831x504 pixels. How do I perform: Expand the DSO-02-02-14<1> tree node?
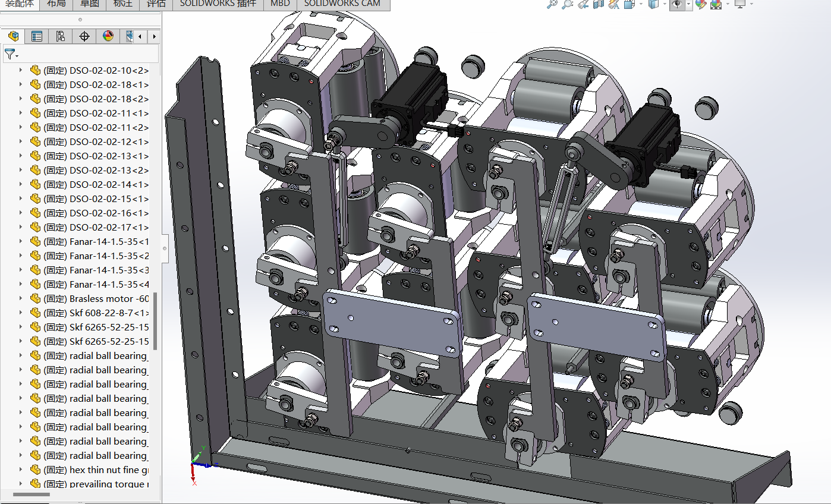point(21,184)
